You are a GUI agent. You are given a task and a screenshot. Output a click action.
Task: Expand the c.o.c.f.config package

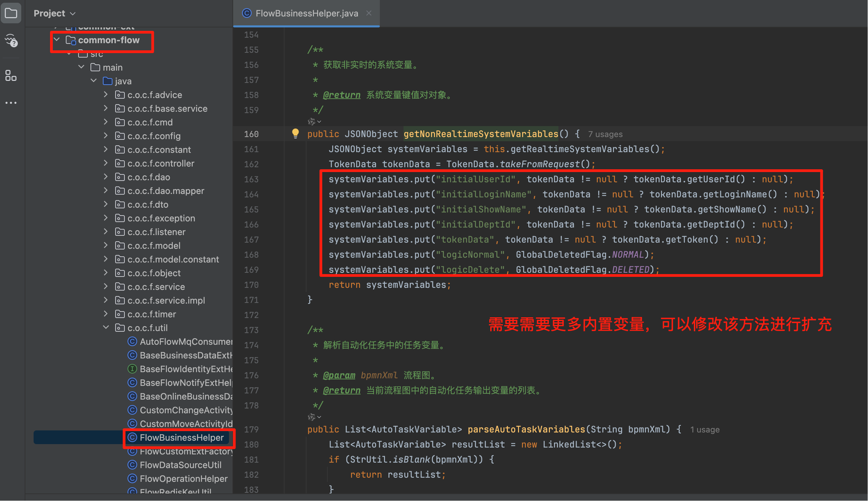(106, 136)
